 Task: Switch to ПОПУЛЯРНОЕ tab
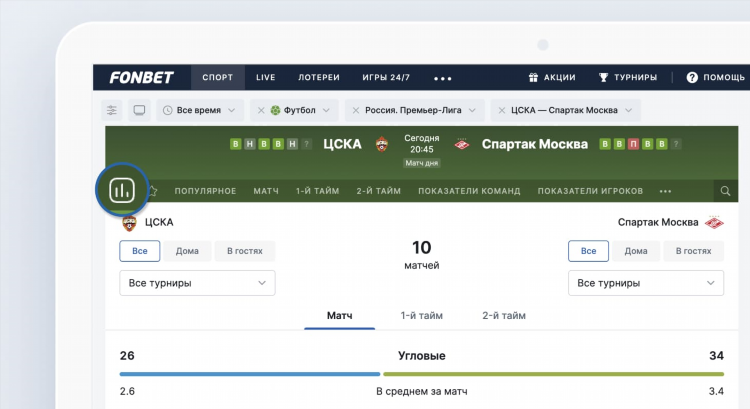pyautogui.click(x=205, y=191)
